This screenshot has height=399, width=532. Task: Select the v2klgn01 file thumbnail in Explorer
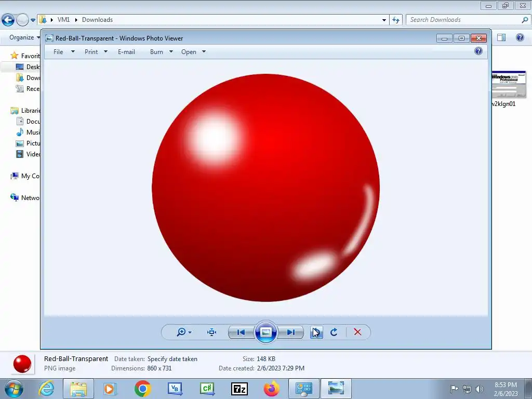coord(509,85)
